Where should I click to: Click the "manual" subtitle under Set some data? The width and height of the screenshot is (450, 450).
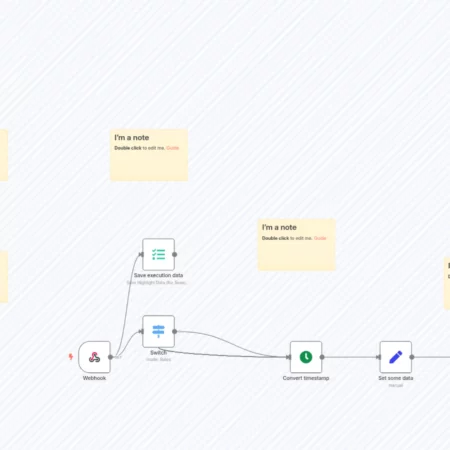[396, 385]
